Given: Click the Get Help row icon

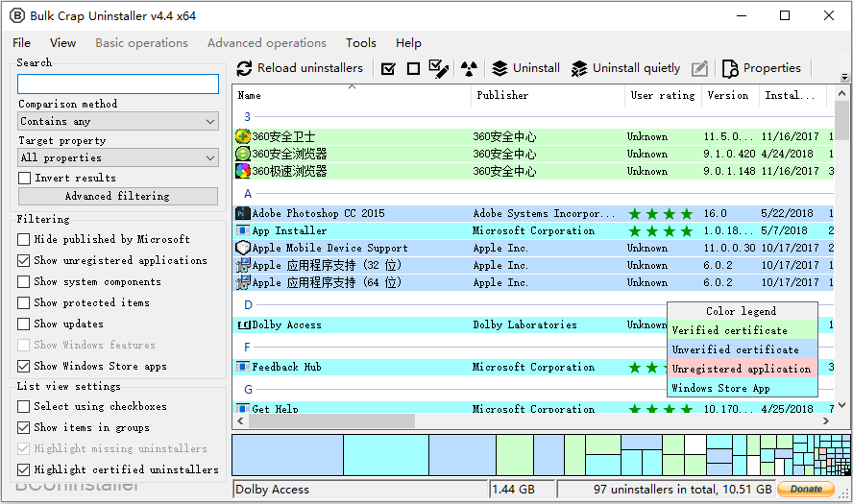Looking at the screenshot, I should 243,408.
